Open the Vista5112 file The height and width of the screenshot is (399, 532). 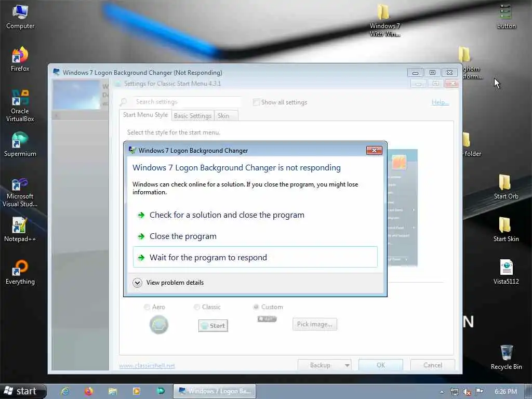click(506, 272)
